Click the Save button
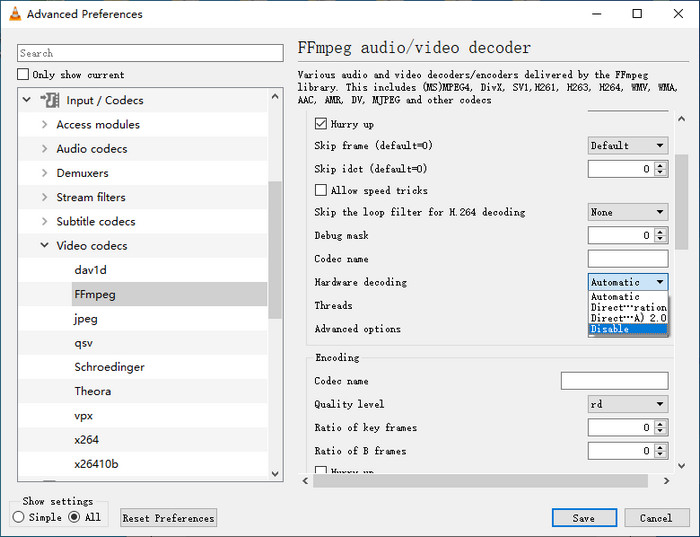700x537 pixels. pos(584,518)
